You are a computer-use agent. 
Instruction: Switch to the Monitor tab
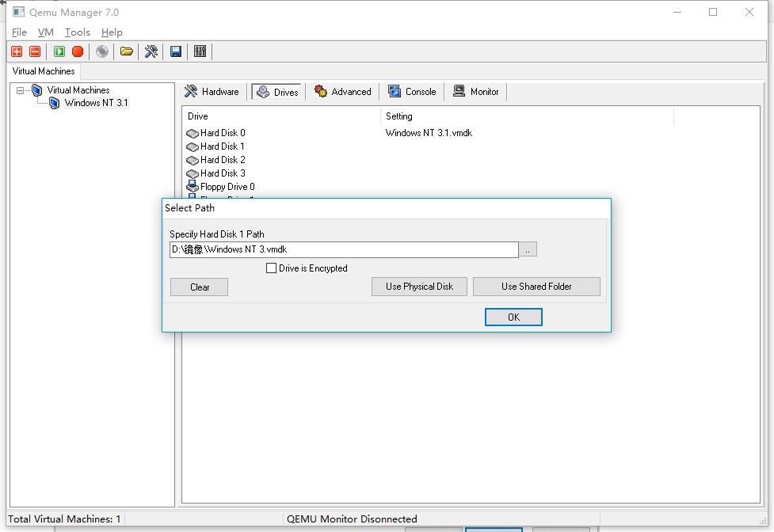pyautogui.click(x=476, y=92)
